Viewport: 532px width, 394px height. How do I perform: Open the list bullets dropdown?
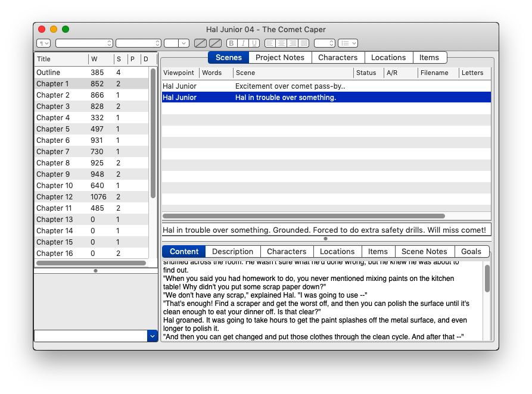pos(347,43)
